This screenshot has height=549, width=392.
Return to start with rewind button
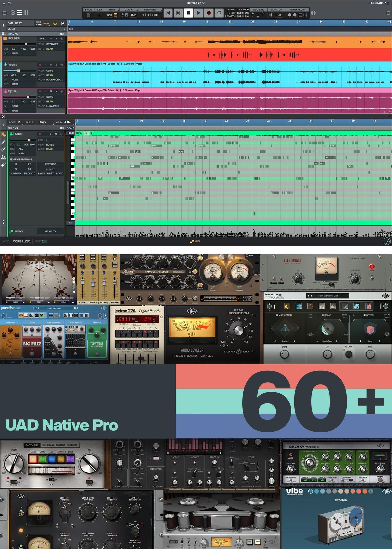168,13
